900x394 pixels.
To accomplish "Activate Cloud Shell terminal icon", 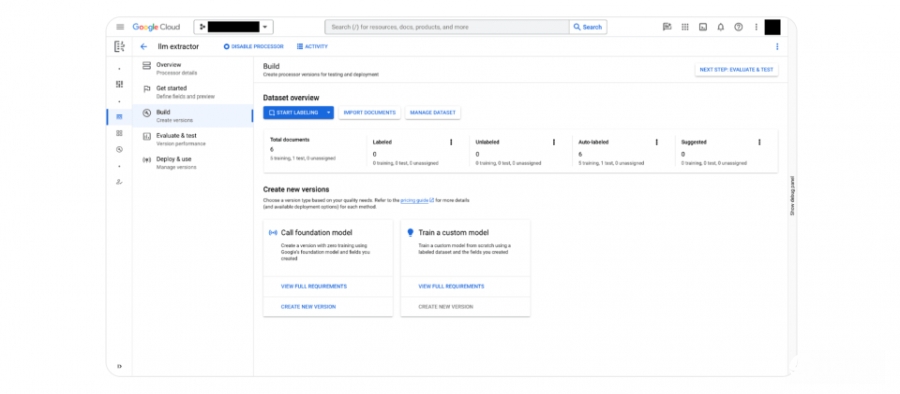I will point(703,27).
